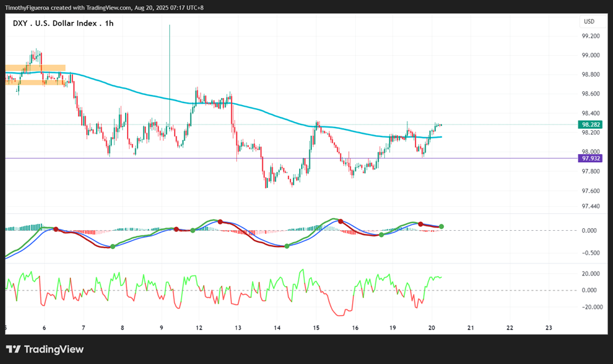The width and height of the screenshot is (613, 364).
Task: Click the purple 97.932 price label
Action: pyautogui.click(x=590, y=158)
